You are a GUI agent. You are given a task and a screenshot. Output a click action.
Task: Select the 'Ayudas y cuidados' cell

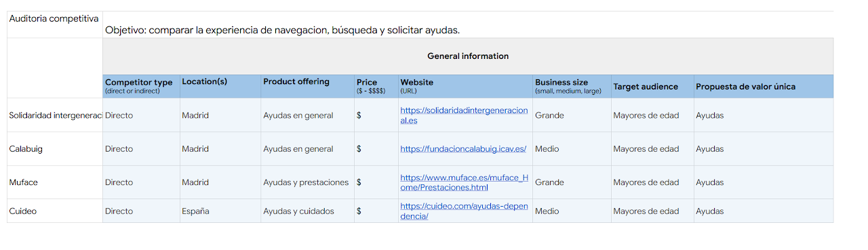[x=308, y=211]
